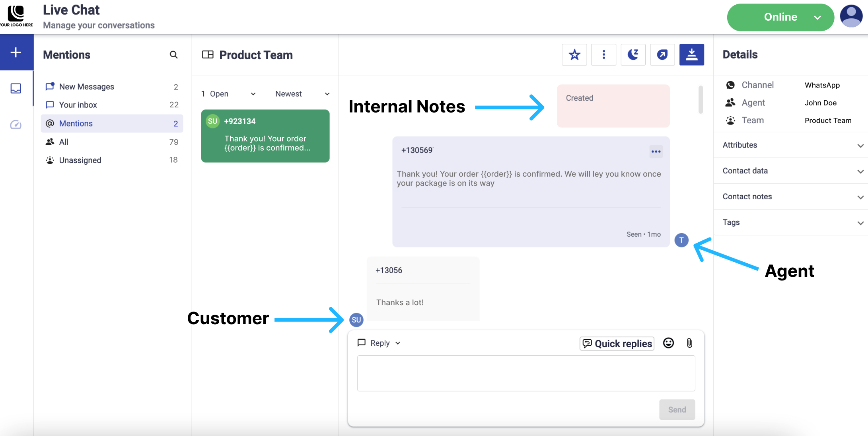Click the snooze moon icon
The height and width of the screenshot is (436, 868).
[633, 54]
